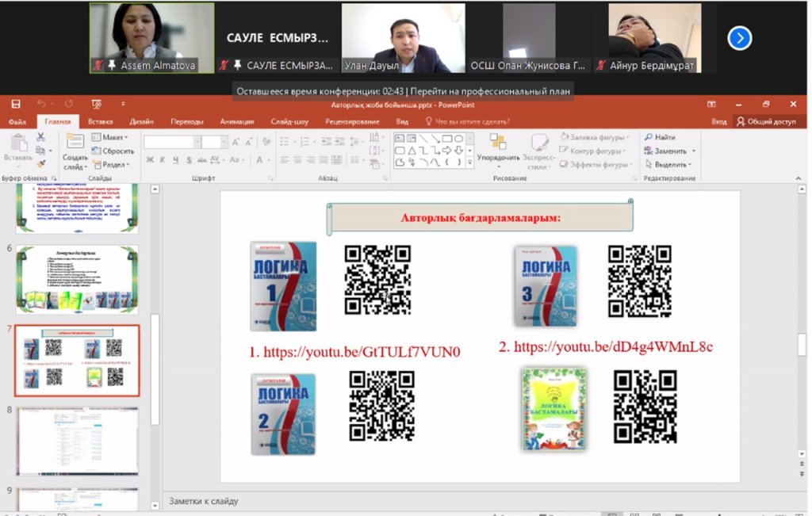Screen dimensions: 812x516
Task: Save the presentation via the floppy disk icon
Action: tap(16, 104)
